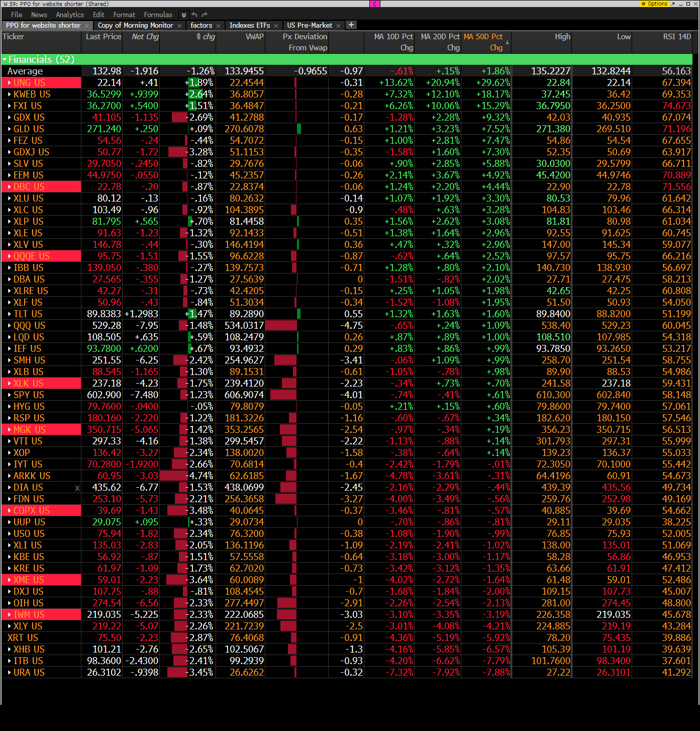Click the pop-out window arrow icon
The height and width of the screenshot is (731, 700).
click(673, 4)
